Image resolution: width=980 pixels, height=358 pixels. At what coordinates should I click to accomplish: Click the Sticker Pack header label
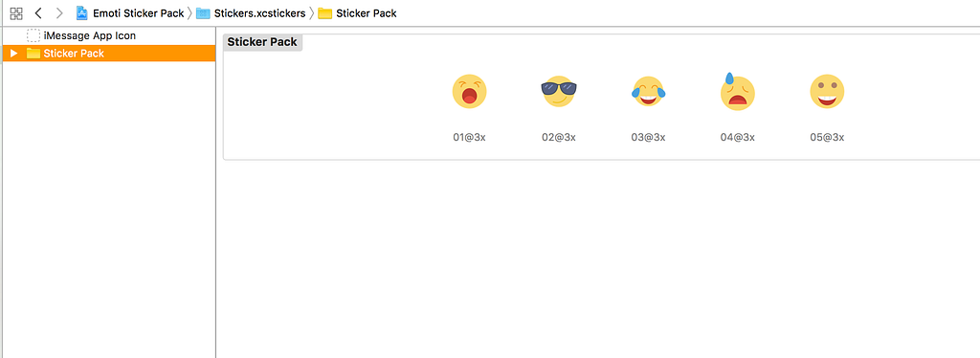pos(262,42)
